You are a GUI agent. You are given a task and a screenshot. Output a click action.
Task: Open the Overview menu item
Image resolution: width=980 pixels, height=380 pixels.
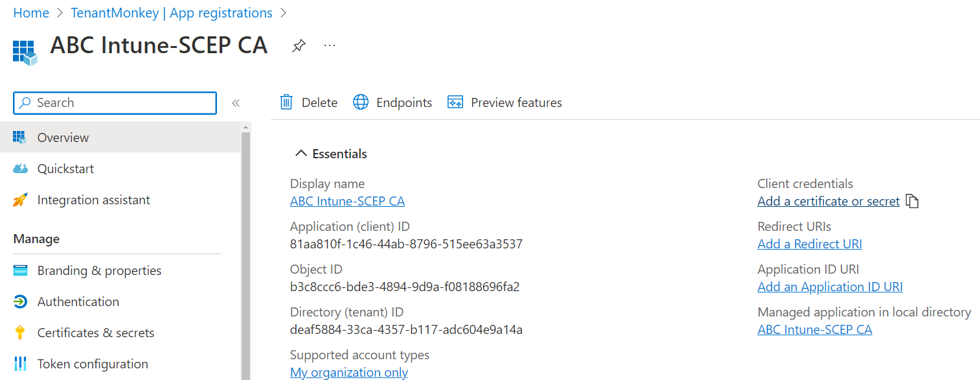tap(63, 137)
